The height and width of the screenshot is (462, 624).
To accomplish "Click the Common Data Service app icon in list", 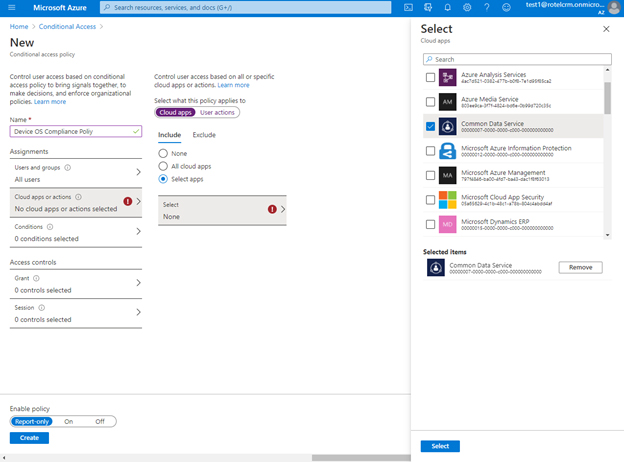I will click(x=447, y=126).
